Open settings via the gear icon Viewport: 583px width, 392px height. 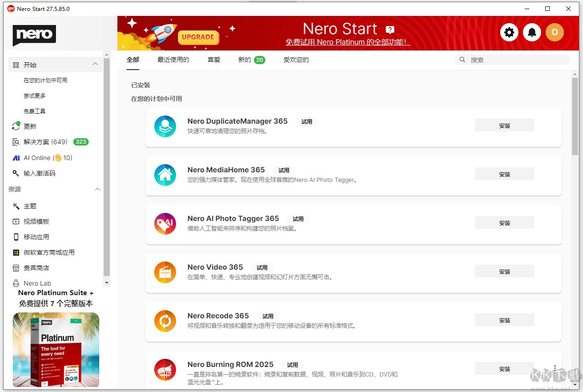(509, 32)
